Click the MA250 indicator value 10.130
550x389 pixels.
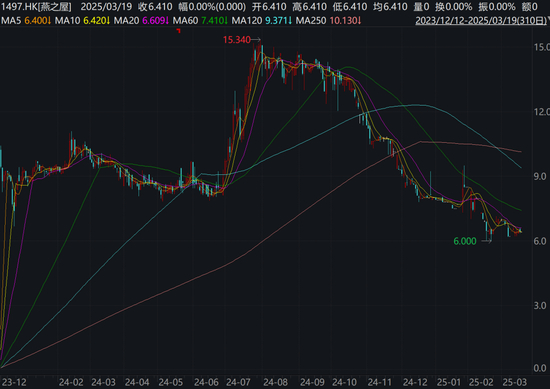click(x=345, y=21)
